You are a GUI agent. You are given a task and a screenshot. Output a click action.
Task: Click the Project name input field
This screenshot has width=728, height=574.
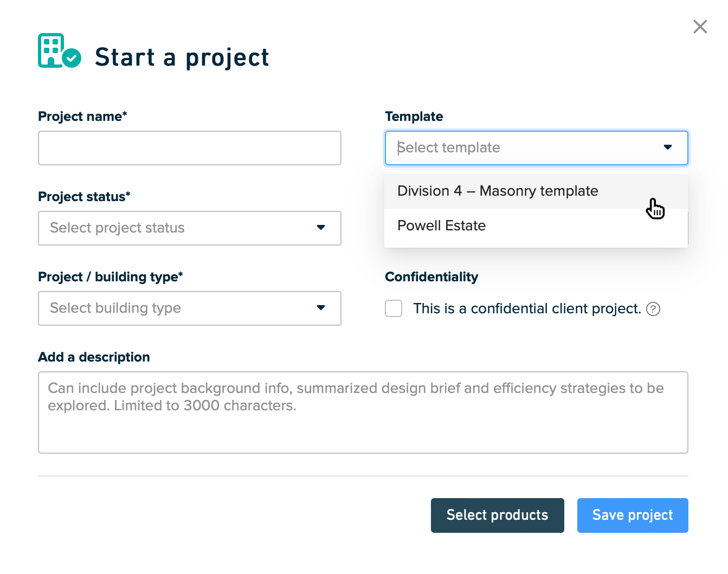190,148
